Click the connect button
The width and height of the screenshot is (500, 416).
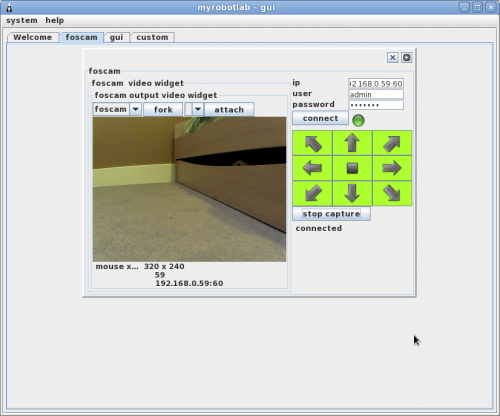pos(320,118)
